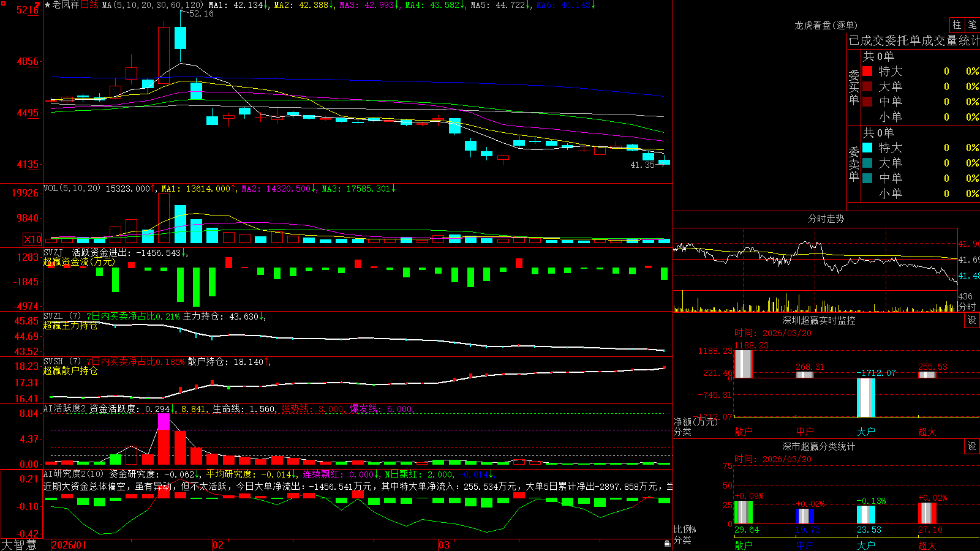Click the 比例% axis label
Screen dimensions: 980x551
tap(685, 530)
